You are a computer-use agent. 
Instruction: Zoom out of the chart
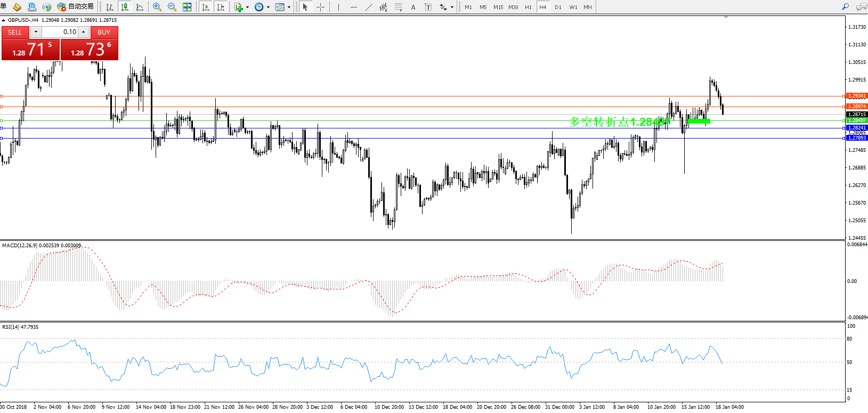click(x=172, y=7)
